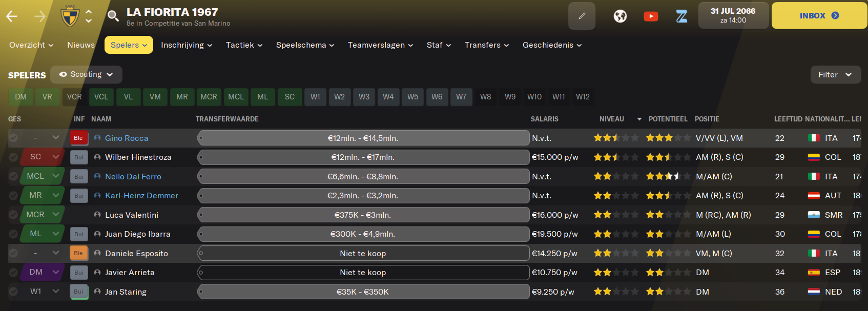Open club switcher up-down arrows
The width and height of the screenshot is (868, 311).
(89, 16)
